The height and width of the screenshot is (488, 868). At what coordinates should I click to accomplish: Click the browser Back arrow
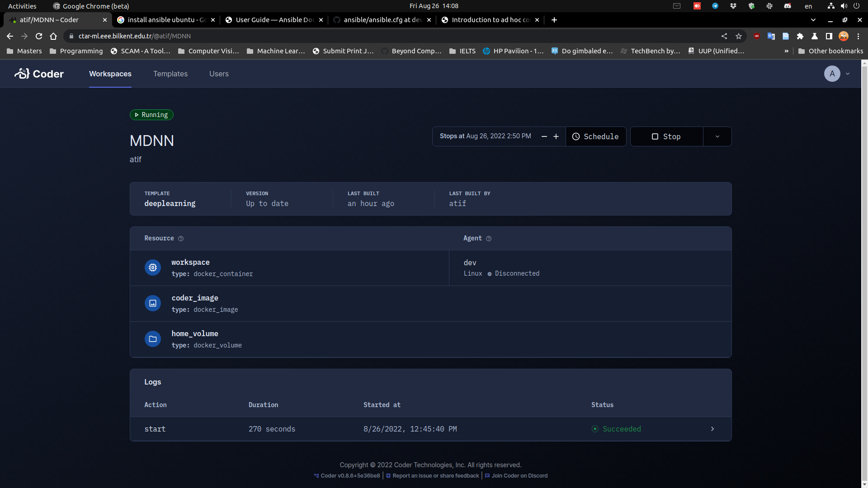click(x=10, y=36)
